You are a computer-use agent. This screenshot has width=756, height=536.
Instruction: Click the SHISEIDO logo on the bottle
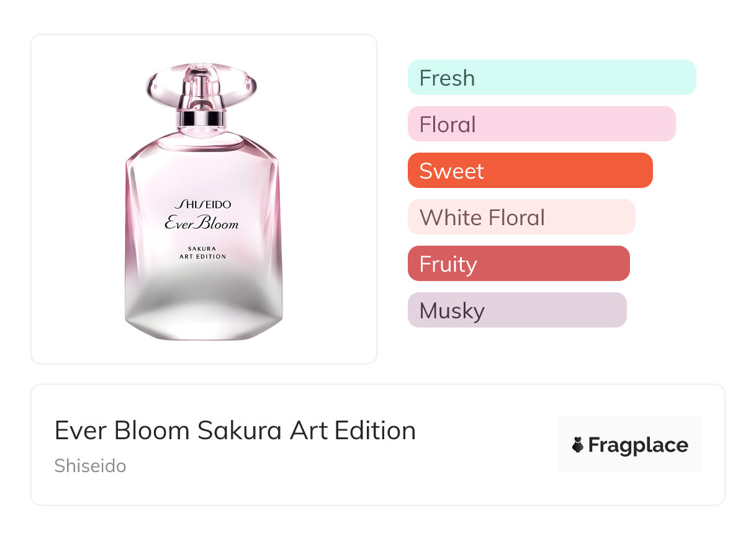pyautogui.click(x=203, y=204)
